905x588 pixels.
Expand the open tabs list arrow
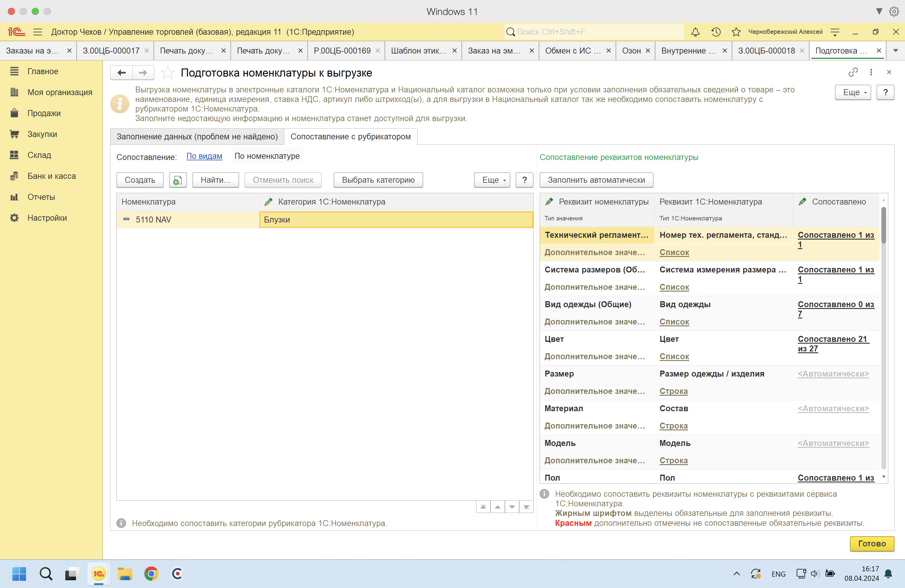point(895,51)
